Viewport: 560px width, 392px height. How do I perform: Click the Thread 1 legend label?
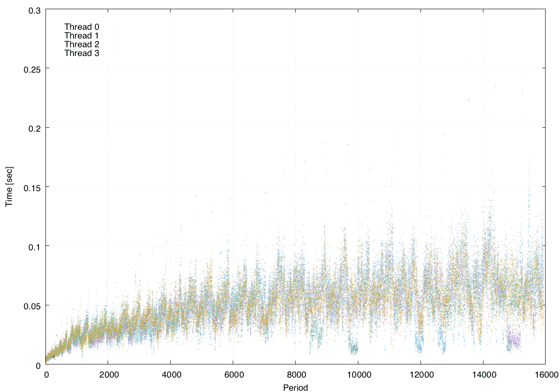point(82,35)
